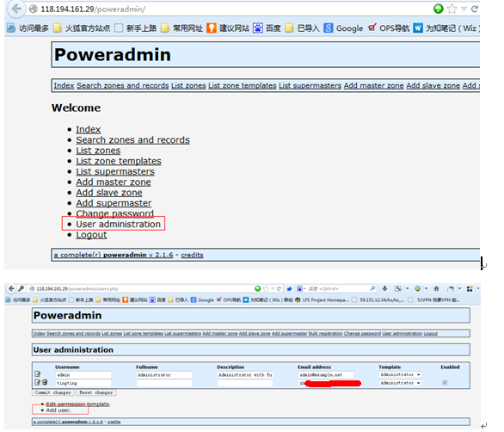Click the Username field containing tingting
Image resolution: width=504 pixels, height=432 pixels.
(x=83, y=383)
